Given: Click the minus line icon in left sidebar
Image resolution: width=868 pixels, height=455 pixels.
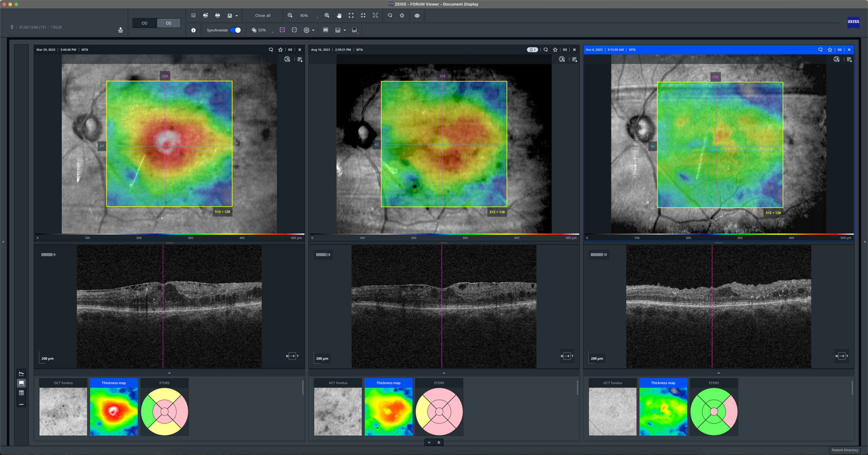Looking at the screenshot, I should 21,404.
